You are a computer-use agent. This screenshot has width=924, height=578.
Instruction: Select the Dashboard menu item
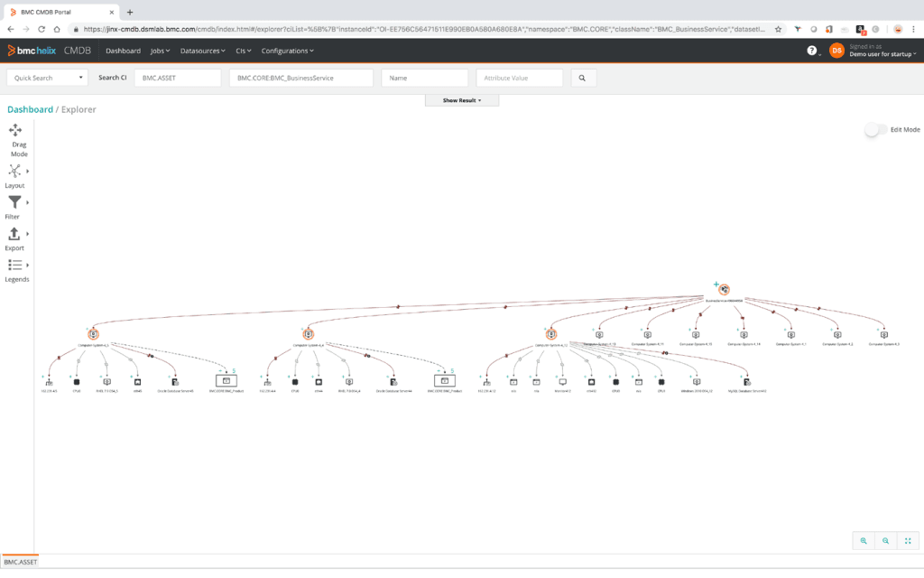pyautogui.click(x=123, y=51)
